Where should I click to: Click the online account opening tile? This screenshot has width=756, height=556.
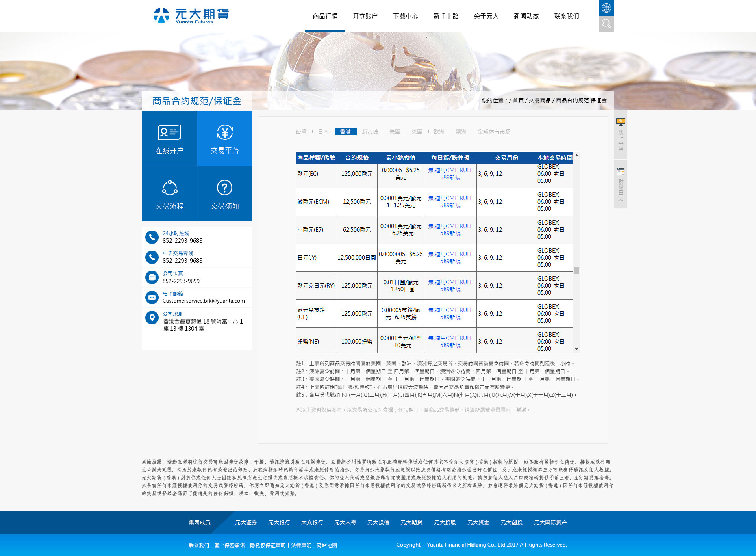click(169, 138)
